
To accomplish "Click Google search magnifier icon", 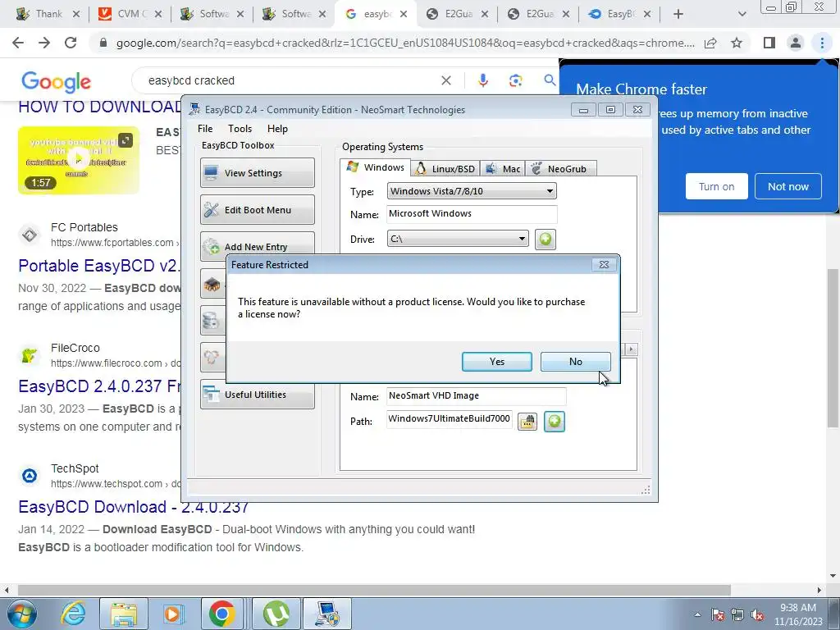I will click(550, 80).
